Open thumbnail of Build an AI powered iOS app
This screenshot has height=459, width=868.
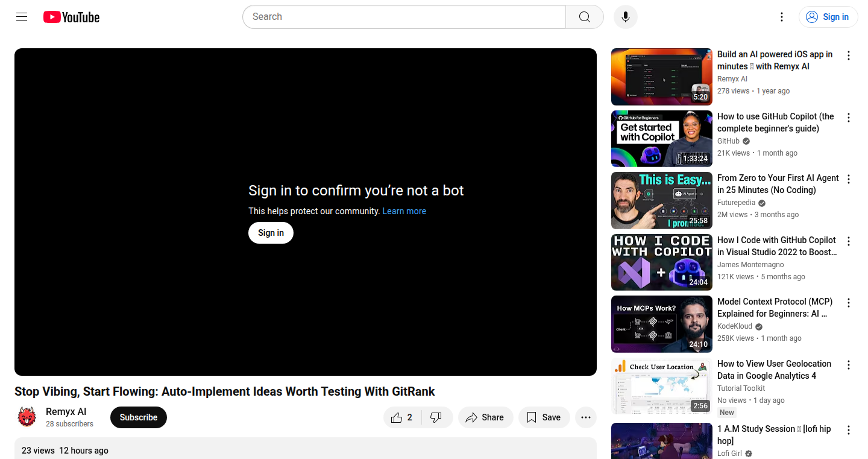click(662, 77)
